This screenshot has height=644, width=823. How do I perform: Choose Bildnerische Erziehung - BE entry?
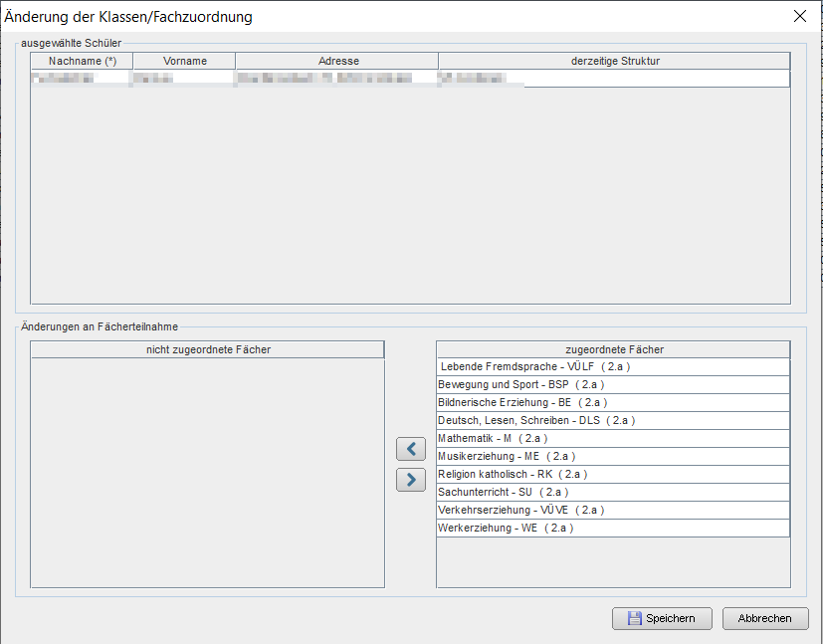coord(522,402)
